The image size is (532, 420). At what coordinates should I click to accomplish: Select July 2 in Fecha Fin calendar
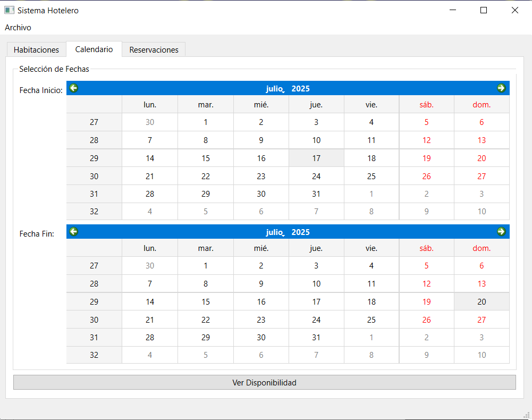click(261, 266)
